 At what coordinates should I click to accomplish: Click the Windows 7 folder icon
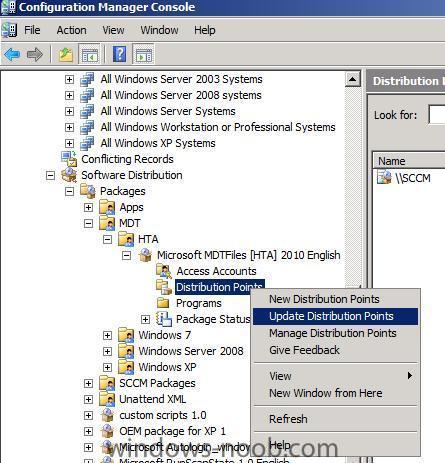pyautogui.click(x=126, y=335)
